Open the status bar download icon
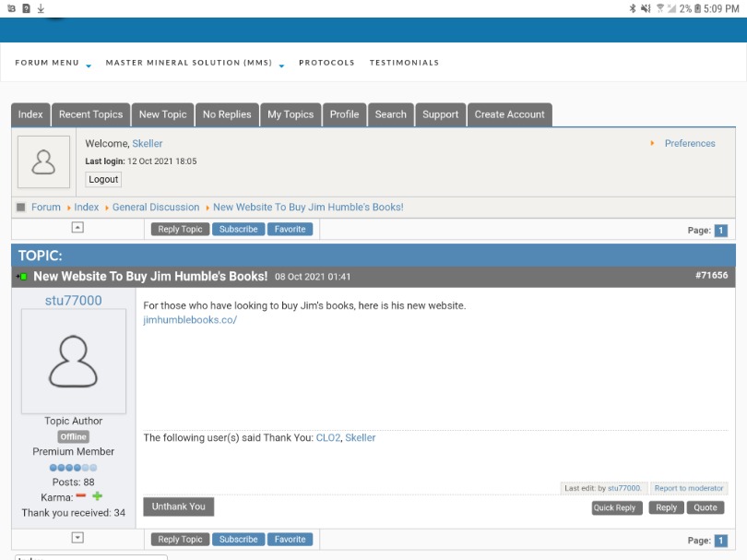Viewport: 747px width, 560px height. tap(41, 8)
